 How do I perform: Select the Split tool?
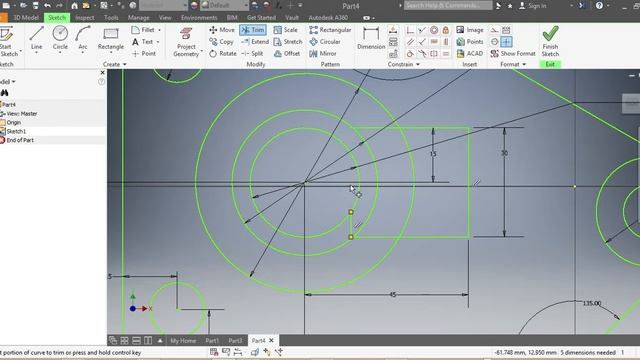click(252, 53)
